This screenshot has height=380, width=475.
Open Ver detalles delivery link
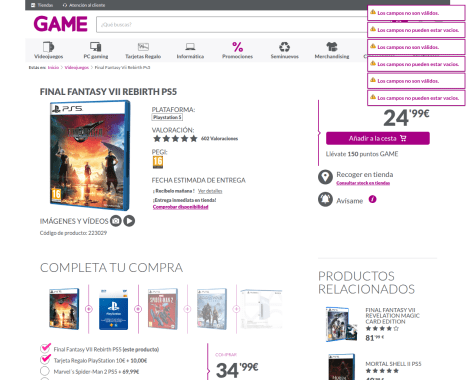point(210,191)
